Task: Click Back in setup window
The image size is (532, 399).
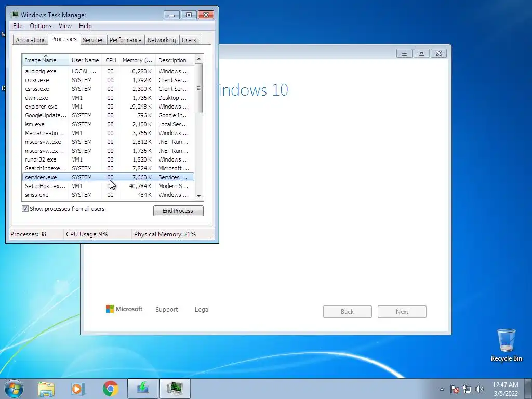Action: point(348,312)
